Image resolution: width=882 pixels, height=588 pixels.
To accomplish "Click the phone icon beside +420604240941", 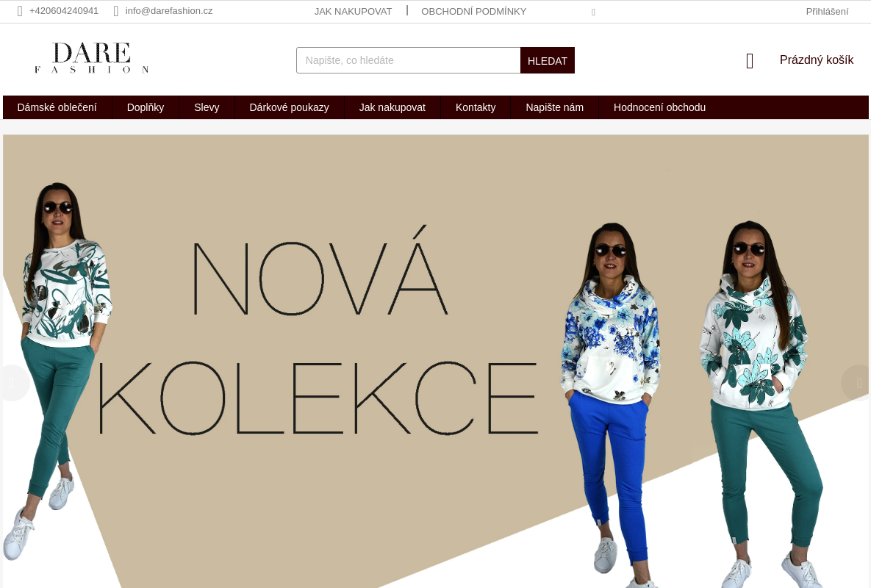I will [20, 11].
